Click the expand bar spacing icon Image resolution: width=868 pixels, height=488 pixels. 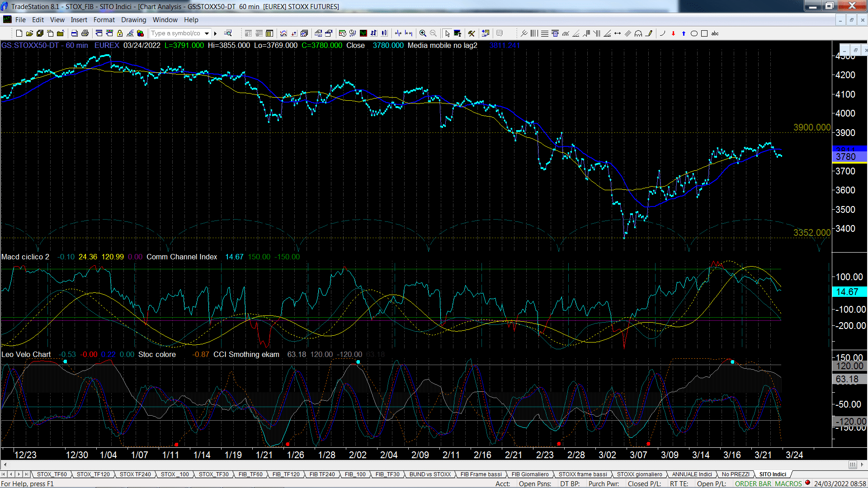[x=409, y=33]
